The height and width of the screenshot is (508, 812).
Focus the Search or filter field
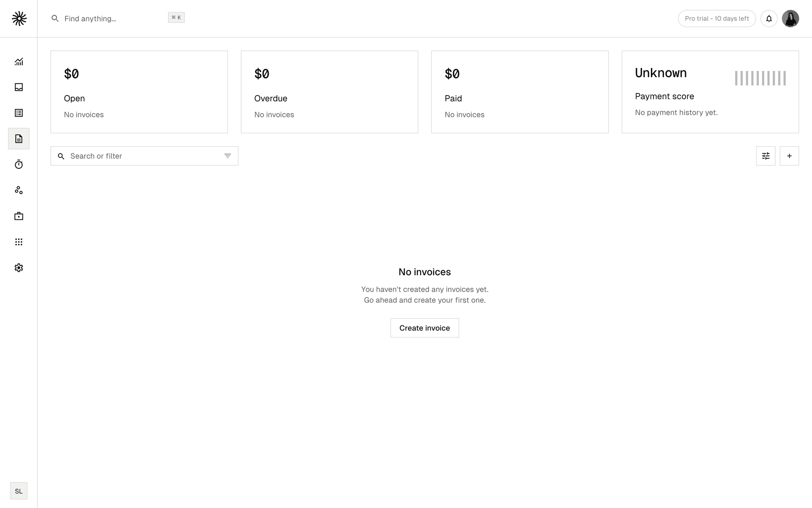144,156
